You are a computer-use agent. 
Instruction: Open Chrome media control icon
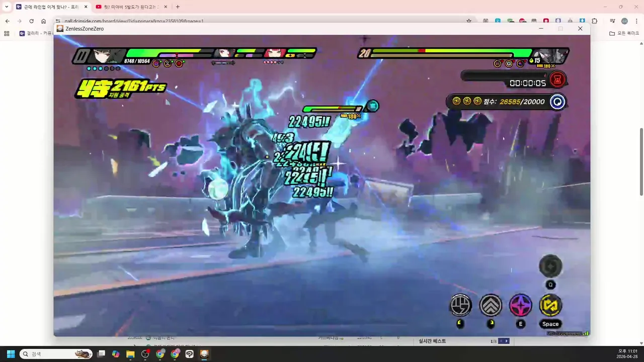click(612, 21)
